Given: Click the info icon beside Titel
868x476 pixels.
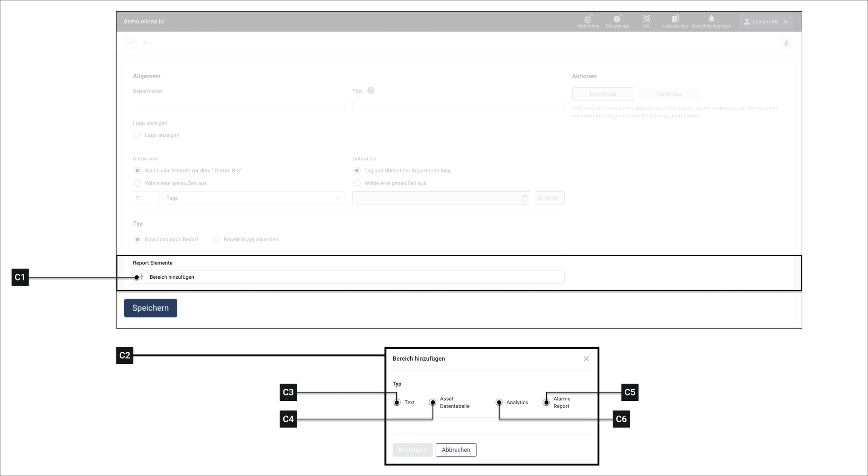Looking at the screenshot, I should (371, 91).
